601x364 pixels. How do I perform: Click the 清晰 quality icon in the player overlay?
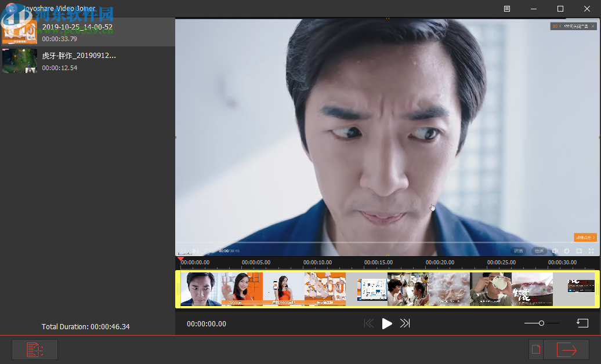(519, 251)
